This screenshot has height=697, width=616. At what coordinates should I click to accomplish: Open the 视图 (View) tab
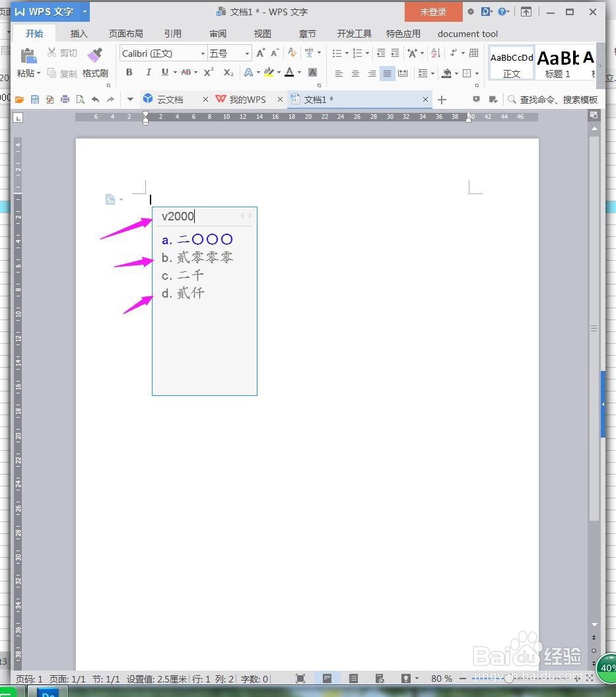coord(262,34)
